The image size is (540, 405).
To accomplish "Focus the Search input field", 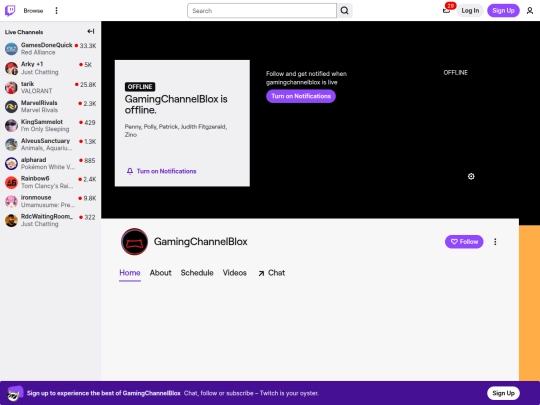I will (x=262, y=11).
